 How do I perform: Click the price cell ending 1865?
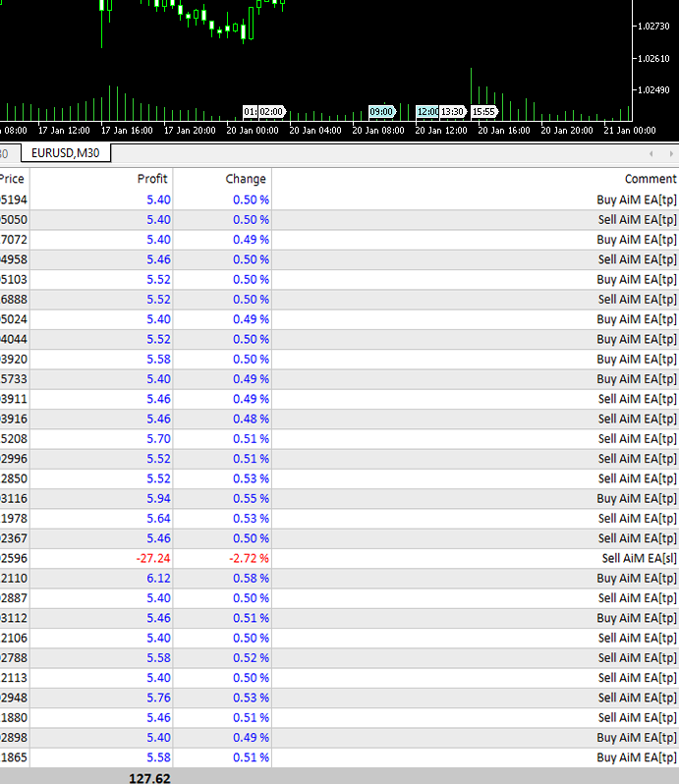pos(14,757)
